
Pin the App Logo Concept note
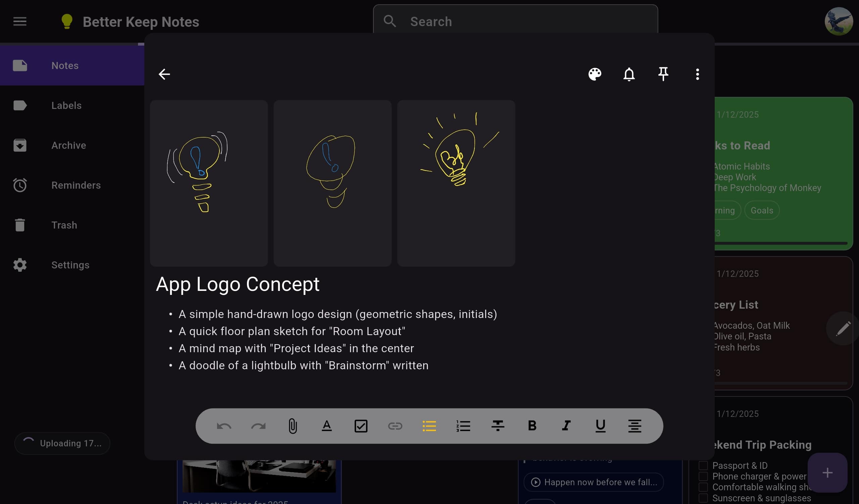[x=663, y=74]
